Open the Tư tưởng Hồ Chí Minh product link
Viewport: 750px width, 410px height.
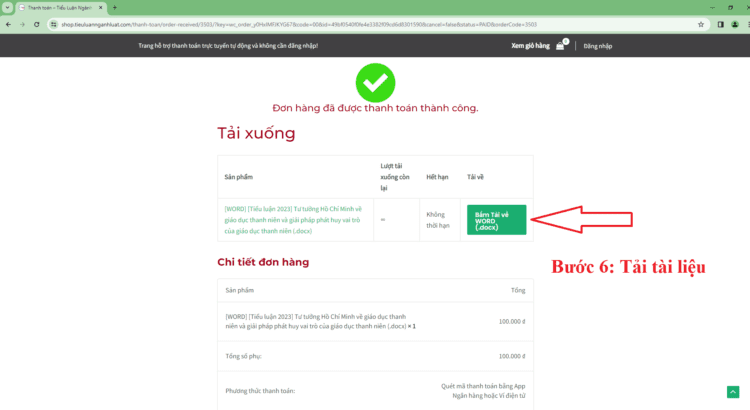(x=293, y=220)
